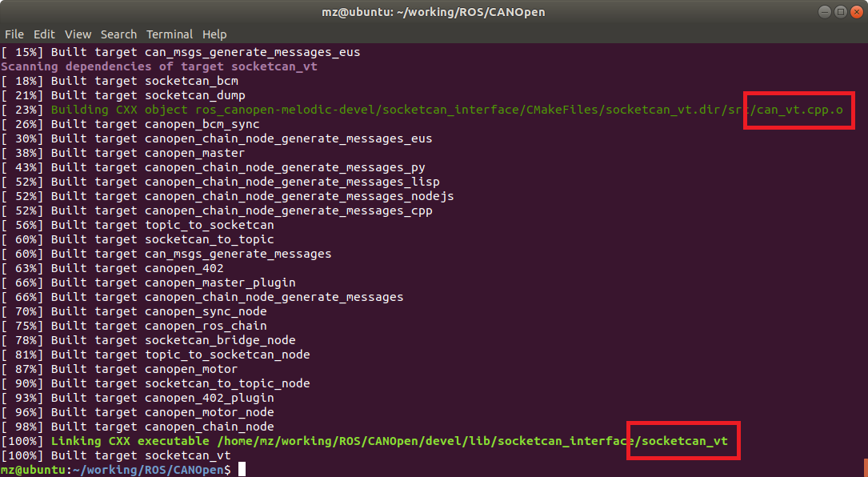Minimize the terminal window
The image size is (868, 477).
click(823, 12)
